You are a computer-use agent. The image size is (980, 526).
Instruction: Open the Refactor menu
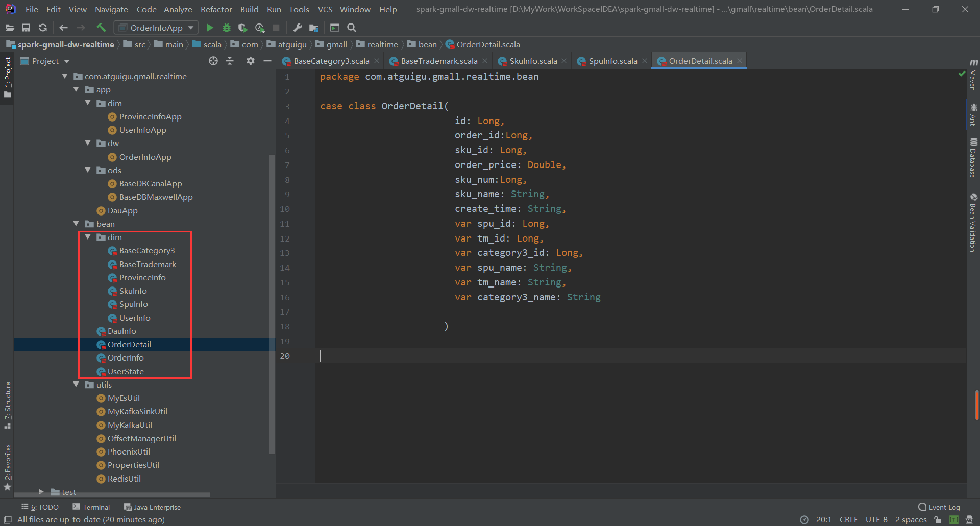[216, 9]
